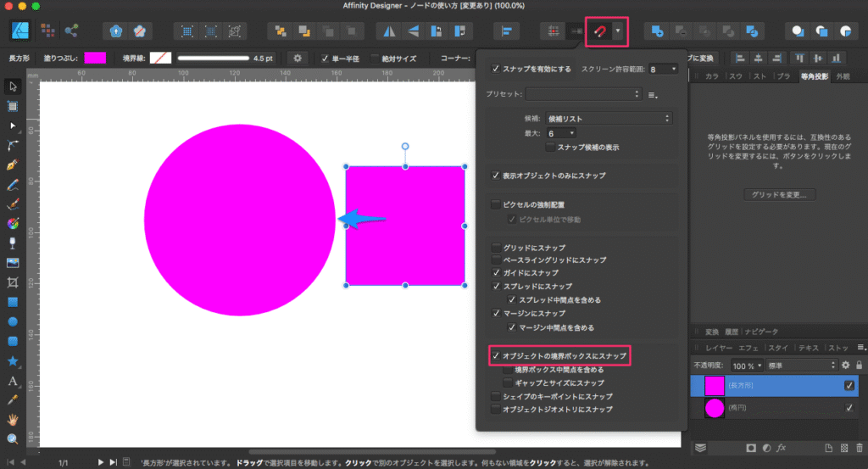Select the Pen tool in left toolbar

[13, 165]
